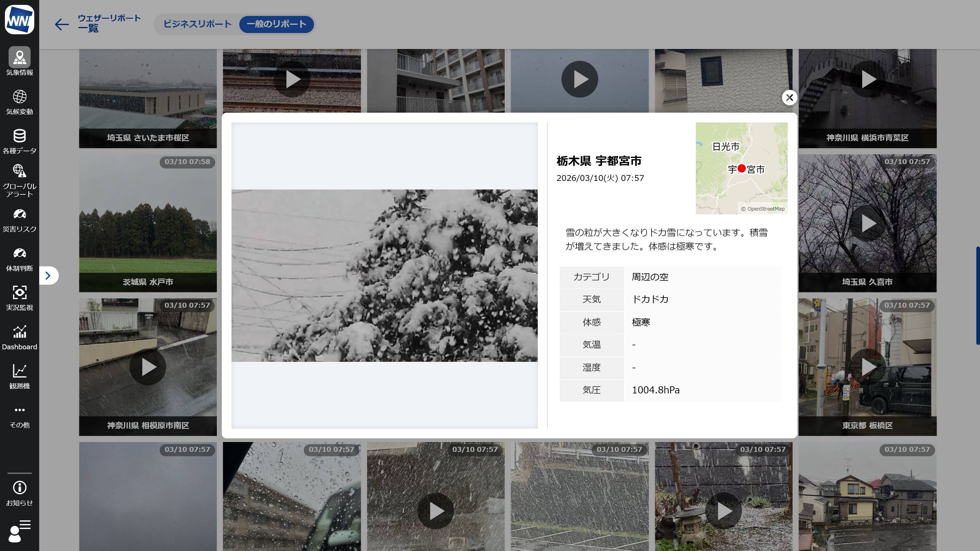Open the user account menu icon

pos(19,531)
